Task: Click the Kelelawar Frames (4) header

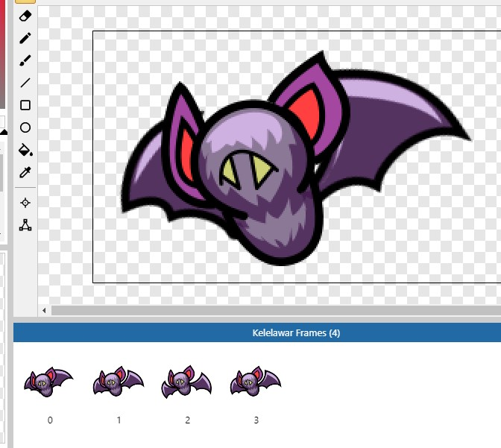Action: 257,332
